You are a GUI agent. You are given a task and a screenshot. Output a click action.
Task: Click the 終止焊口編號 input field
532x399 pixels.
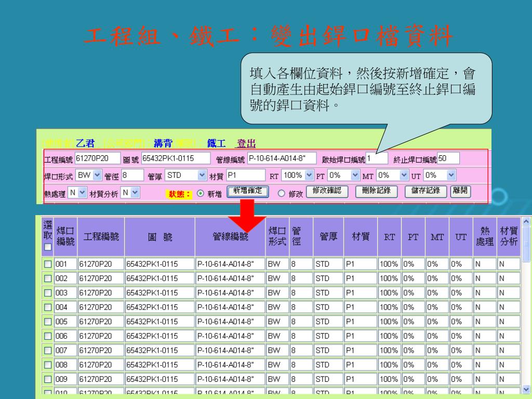(x=448, y=158)
